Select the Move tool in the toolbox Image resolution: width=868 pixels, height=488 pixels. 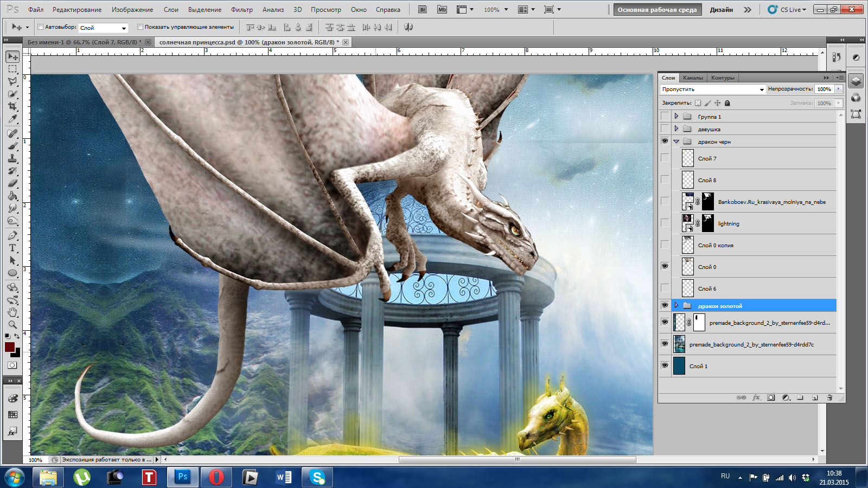[x=12, y=56]
